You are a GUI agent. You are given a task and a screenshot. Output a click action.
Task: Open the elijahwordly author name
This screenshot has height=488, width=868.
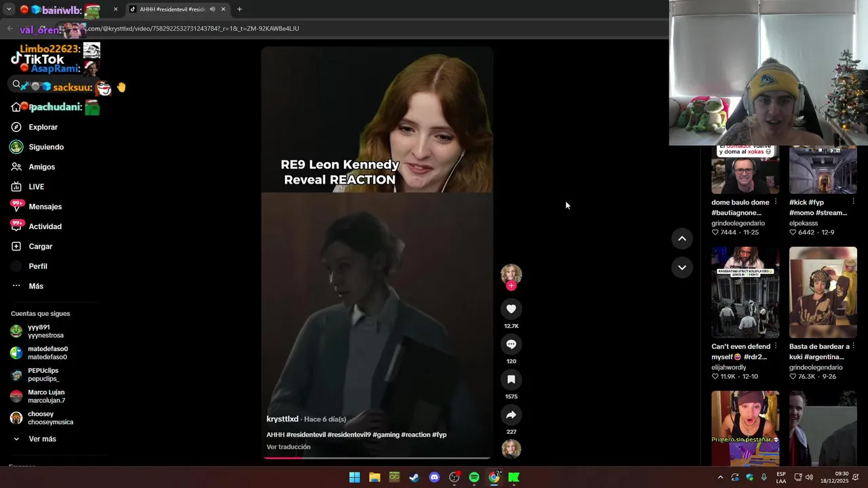coord(729,367)
